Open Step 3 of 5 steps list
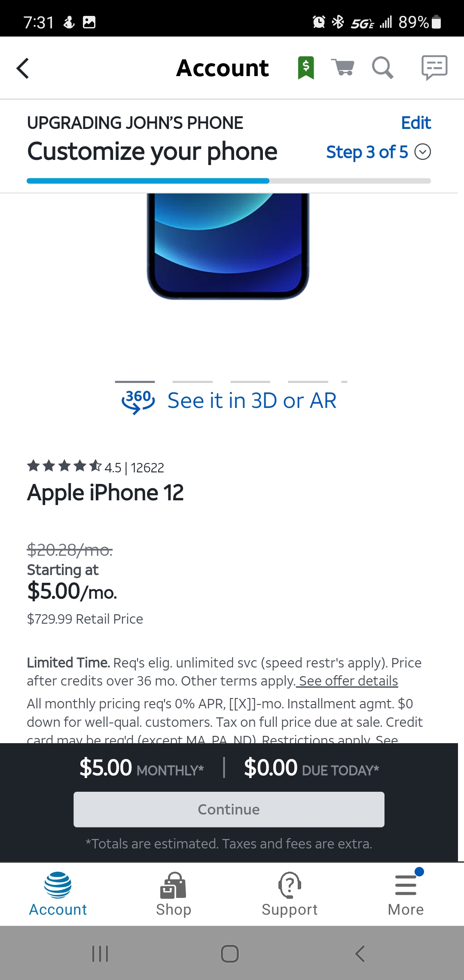 click(x=366, y=152)
